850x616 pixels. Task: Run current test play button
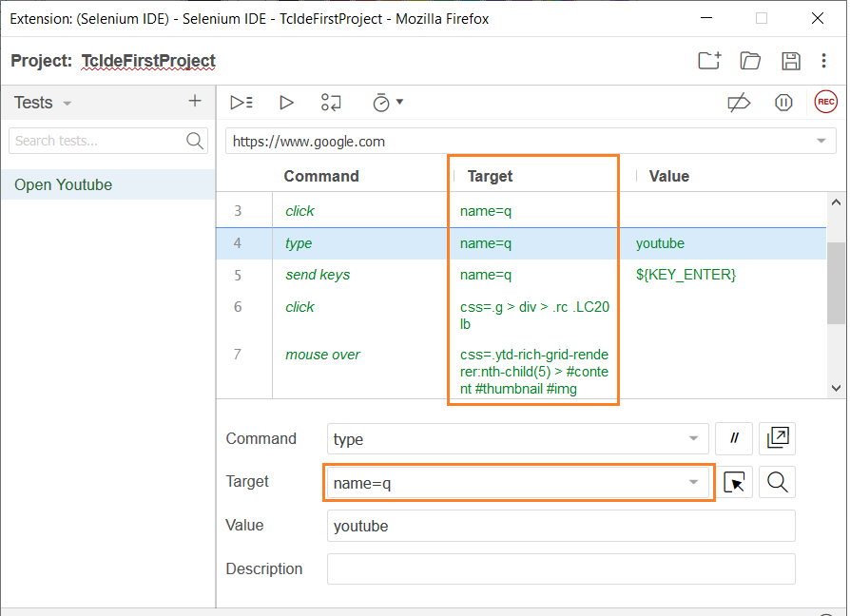point(286,103)
